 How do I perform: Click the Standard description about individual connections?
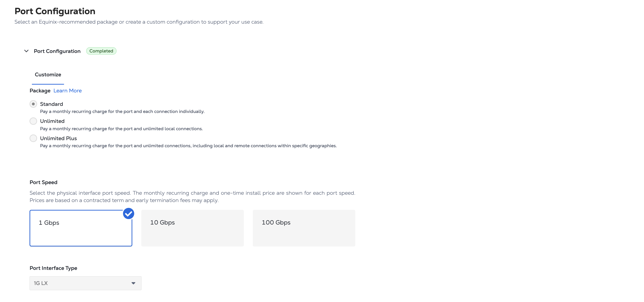(122, 112)
